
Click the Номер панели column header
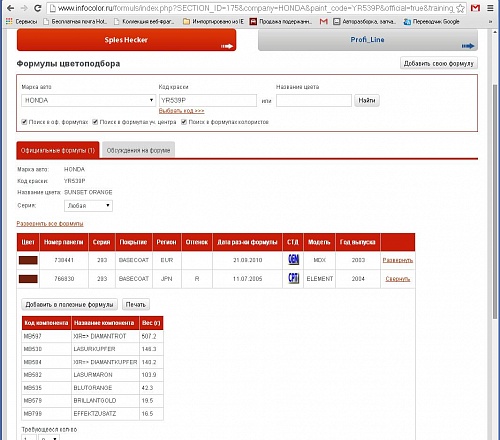point(64,242)
